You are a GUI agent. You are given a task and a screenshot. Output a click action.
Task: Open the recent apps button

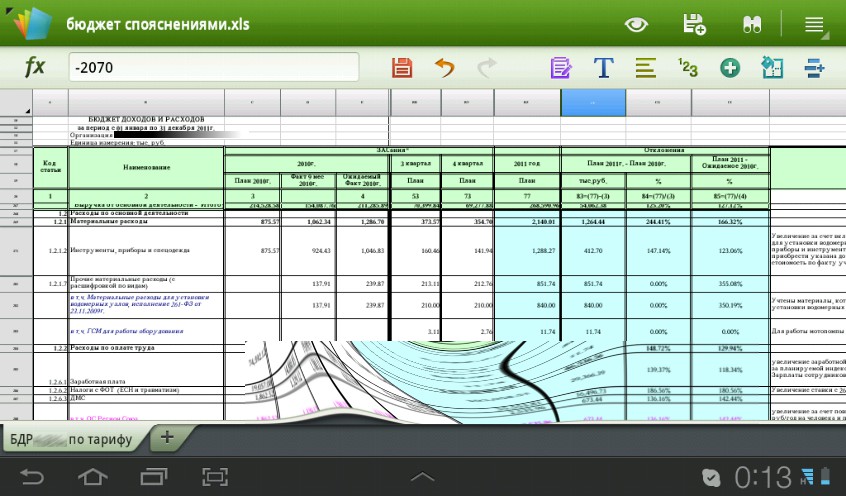click(x=154, y=477)
